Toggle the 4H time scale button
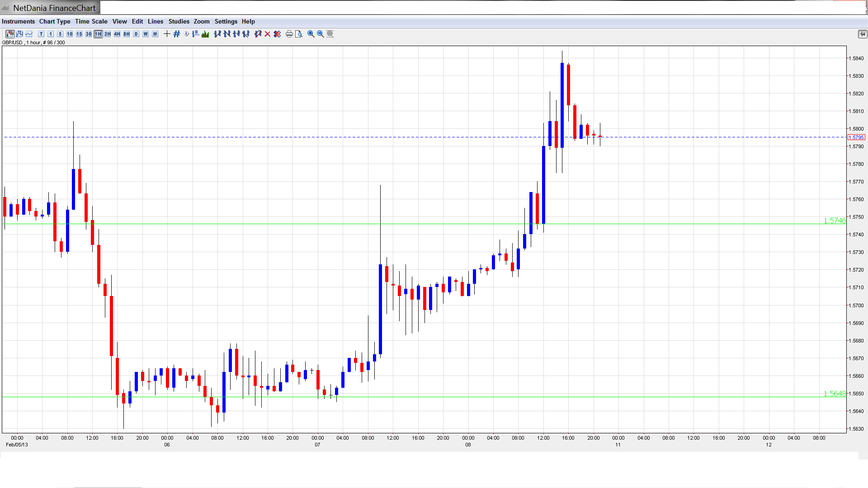 tap(117, 34)
